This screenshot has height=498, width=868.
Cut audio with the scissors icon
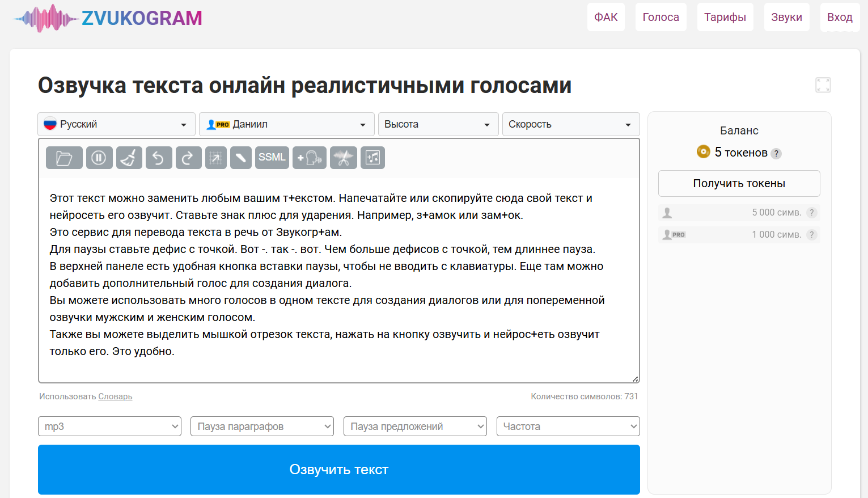(345, 158)
